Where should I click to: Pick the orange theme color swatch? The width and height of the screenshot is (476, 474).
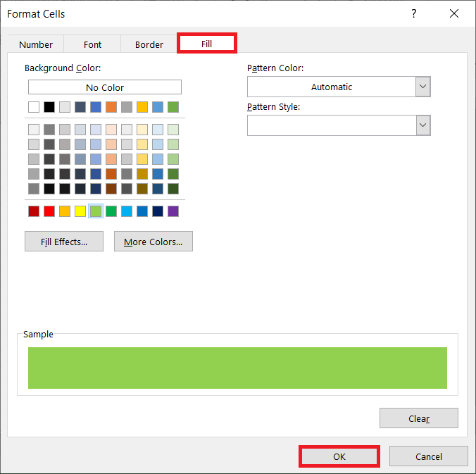(111, 107)
